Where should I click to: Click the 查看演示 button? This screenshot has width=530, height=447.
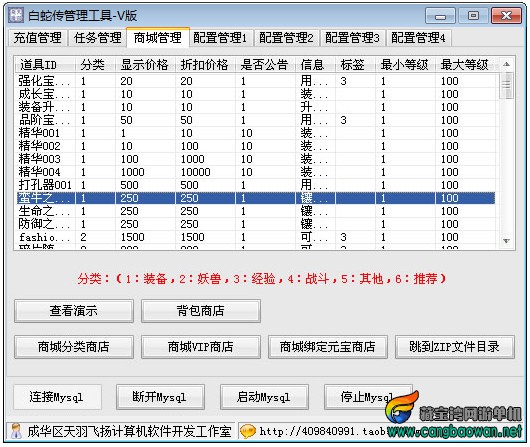coord(74,310)
